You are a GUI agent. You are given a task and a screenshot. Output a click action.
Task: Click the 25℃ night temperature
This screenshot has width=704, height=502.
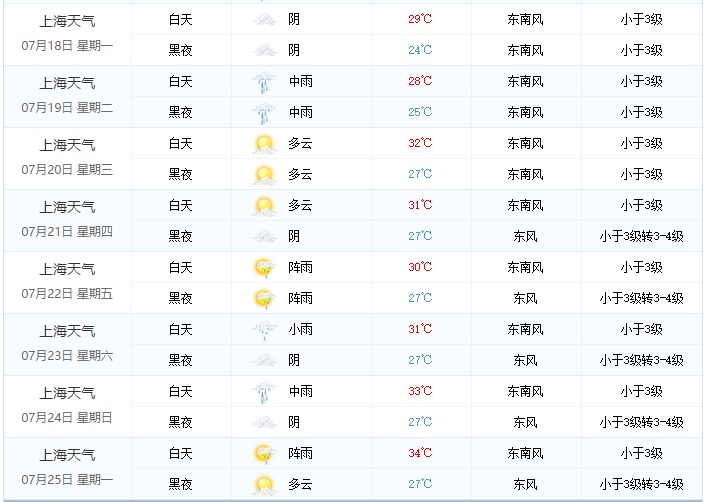[420, 112]
